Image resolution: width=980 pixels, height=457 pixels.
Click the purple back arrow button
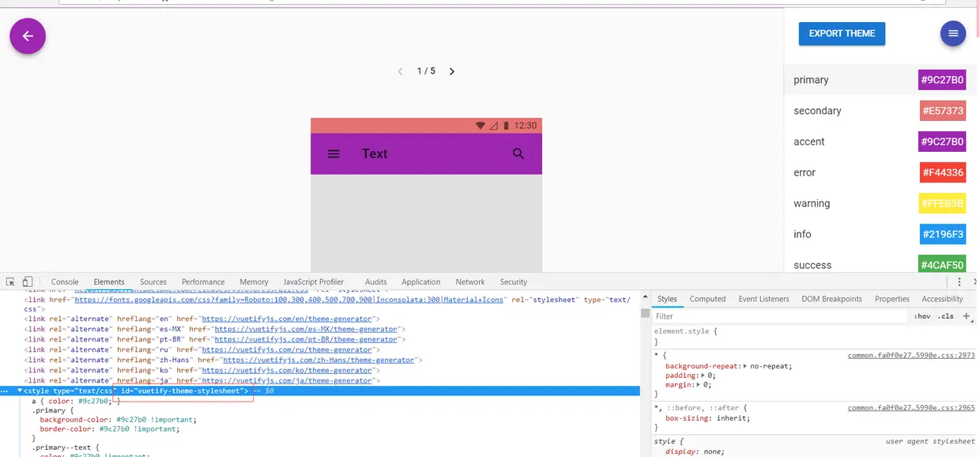tap(28, 36)
